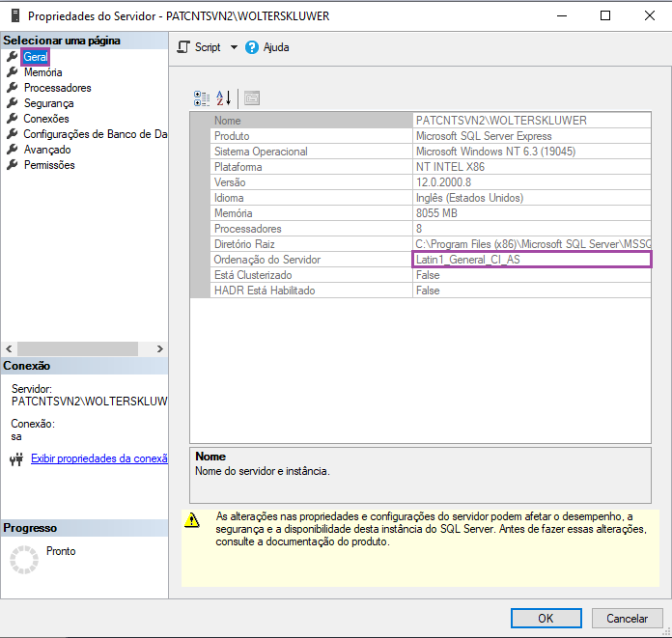Click the Help question mark icon

[252, 47]
